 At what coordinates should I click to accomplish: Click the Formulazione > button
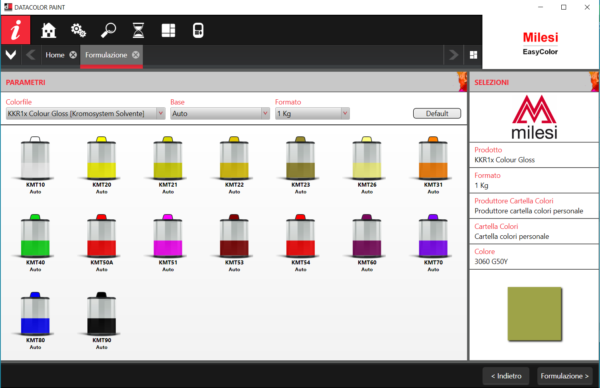[565, 376]
